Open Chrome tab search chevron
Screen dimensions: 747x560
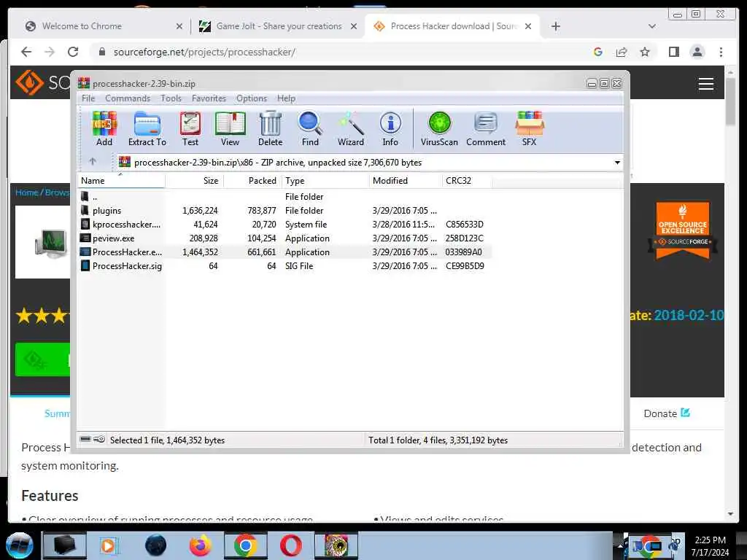point(652,26)
